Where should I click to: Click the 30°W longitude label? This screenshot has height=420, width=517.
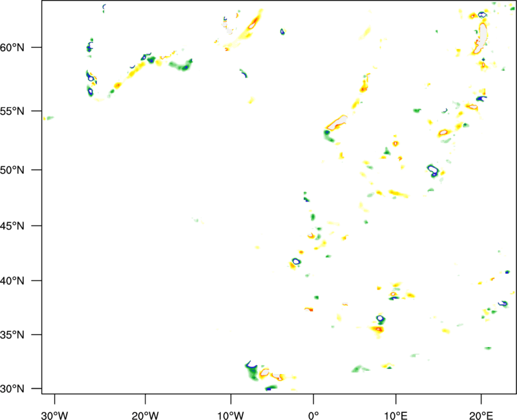click(54, 415)
